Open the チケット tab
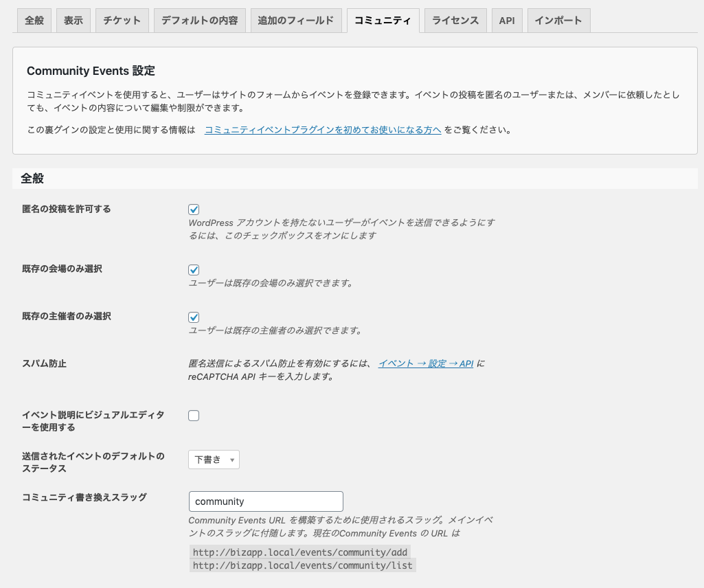 (x=122, y=21)
